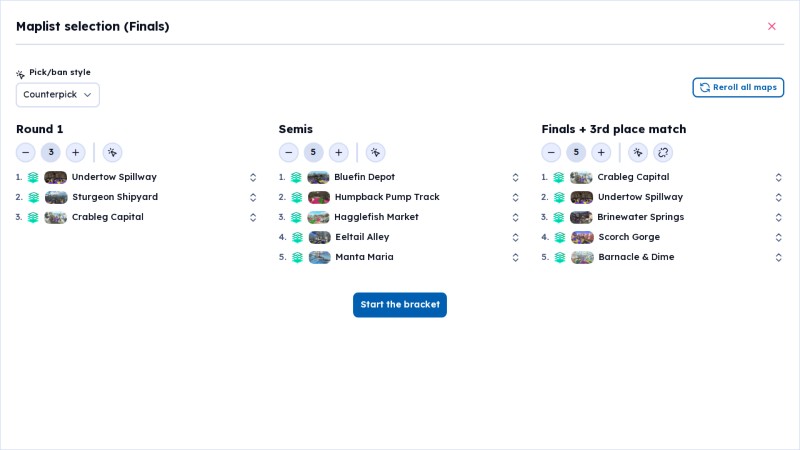Select the Round 1 heading text
The width and height of the screenshot is (800, 450).
(x=39, y=129)
